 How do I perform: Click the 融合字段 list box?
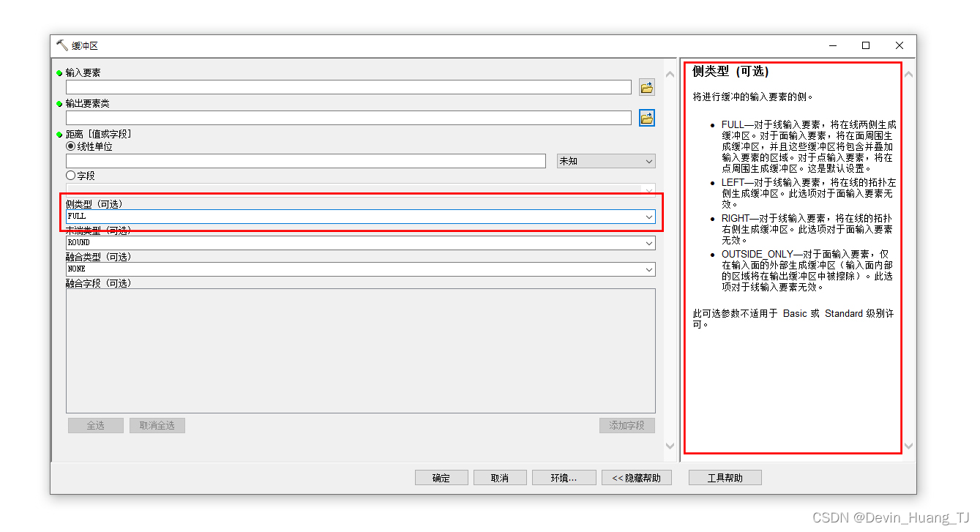coord(361,351)
